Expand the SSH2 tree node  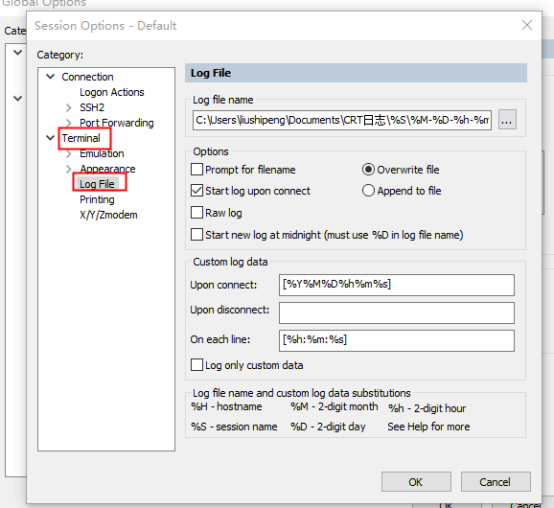coord(69,107)
